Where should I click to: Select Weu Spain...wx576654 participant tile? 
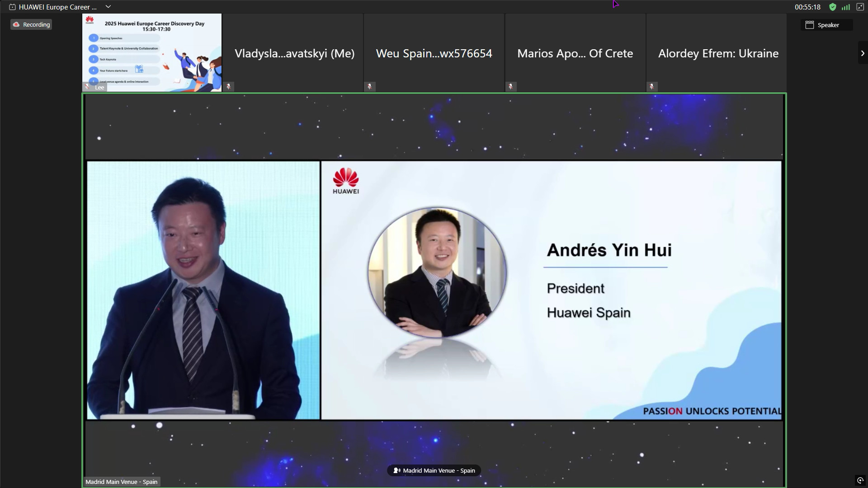pos(434,53)
